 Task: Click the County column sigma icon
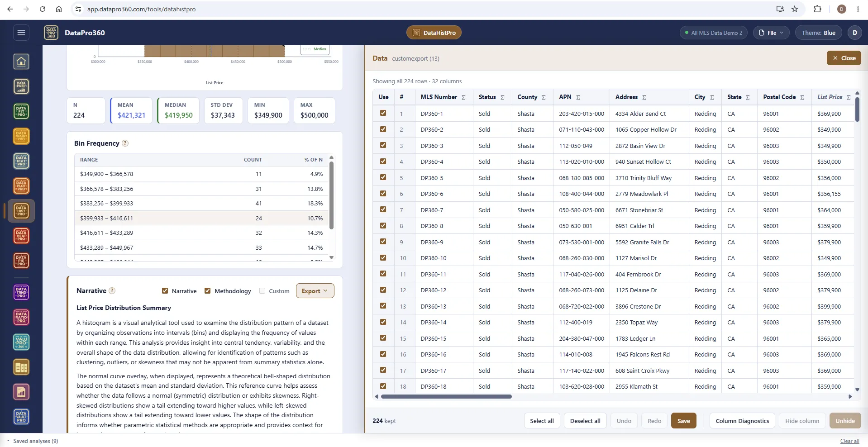[x=544, y=97]
